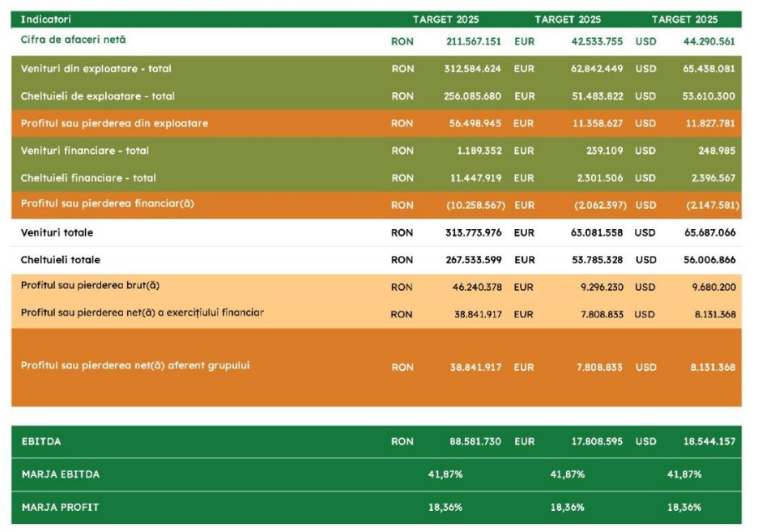758x532 pixels.
Task: Click the USD value 53.610.300
Action: tap(709, 96)
